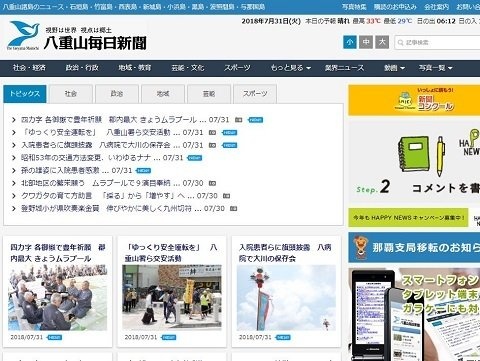Switch to the 社会 tab
Image resolution: width=480 pixels, height=361 pixels.
pos(71,94)
